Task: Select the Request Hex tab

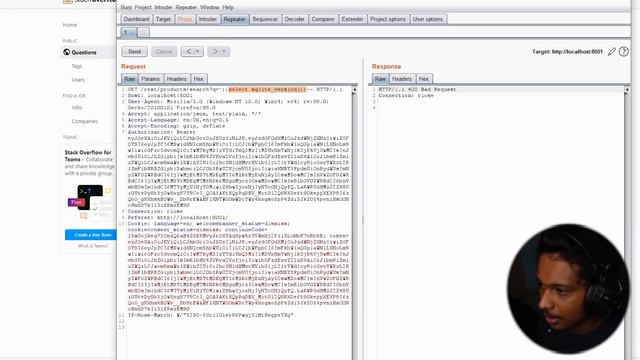Action: point(198,79)
